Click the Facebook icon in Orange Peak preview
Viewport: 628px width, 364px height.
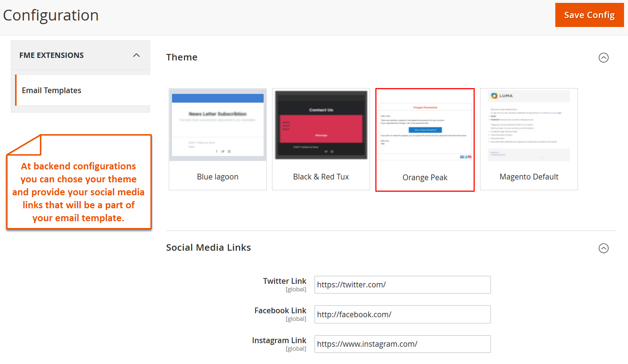click(x=462, y=157)
